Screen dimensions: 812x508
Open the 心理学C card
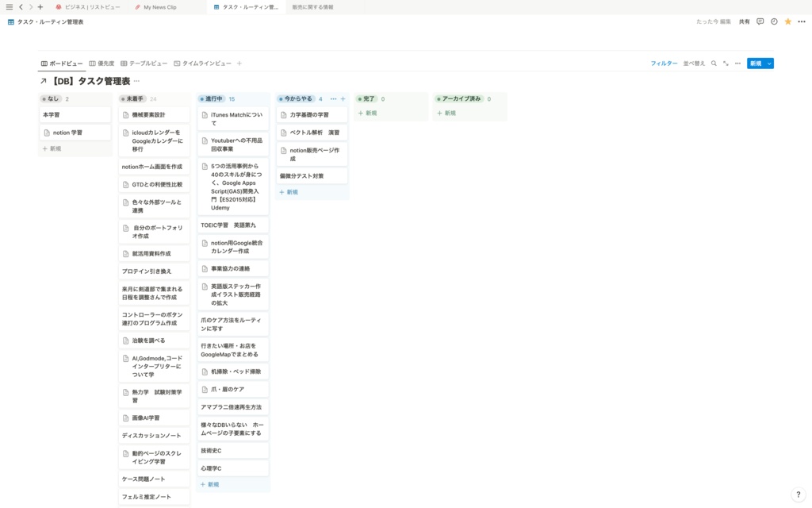(x=233, y=468)
